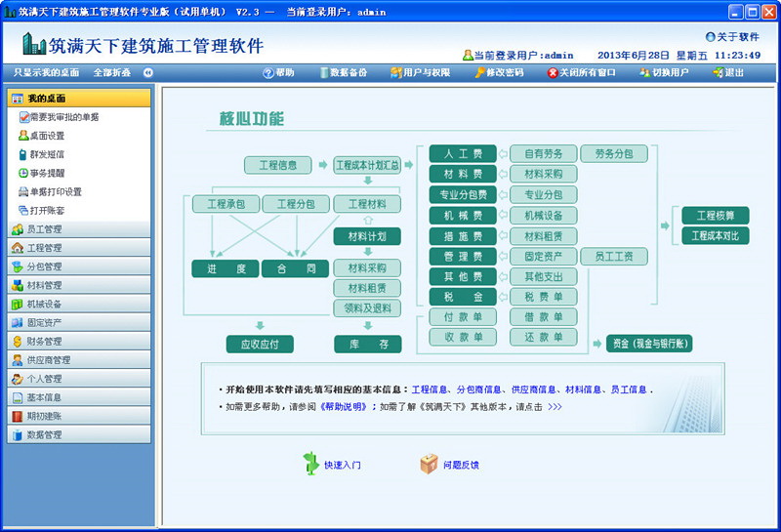Select 我的桌面 sidebar header
This screenshot has height=532, width=781.
[x=79, y=99]
